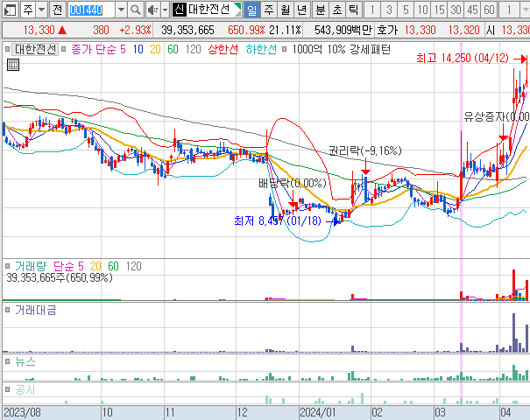Click the speaker sound icon
This screenshot has height=420, width=530.
(153, 10)
